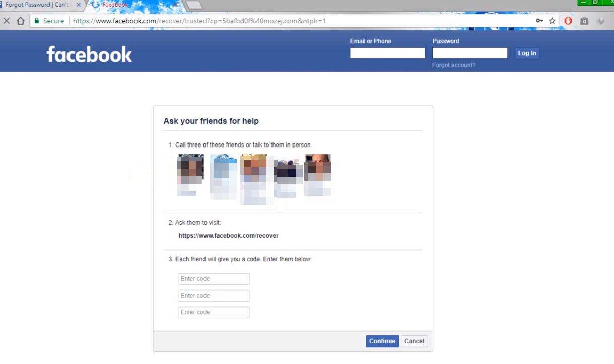The image size is (614, 364).
Task: Stop loading the page with the X button
Action: pyautogui.click(x=7, y=21)
